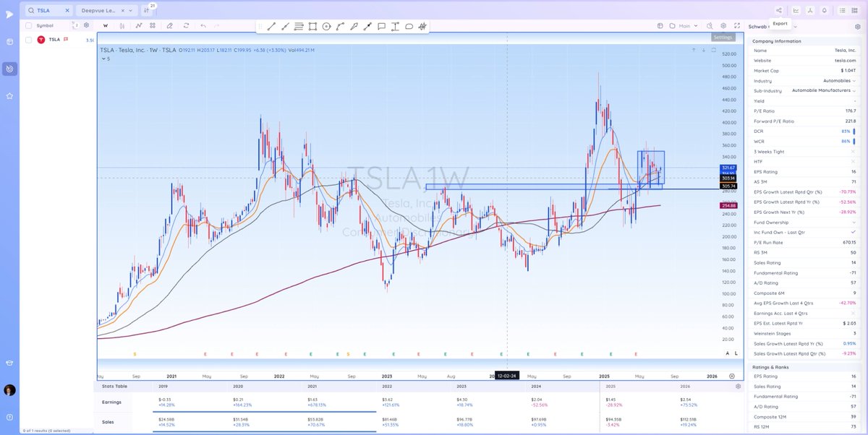This screenshot has width=868, height=435.
Task: Click the chart zoom search icon
Action: 708,25
